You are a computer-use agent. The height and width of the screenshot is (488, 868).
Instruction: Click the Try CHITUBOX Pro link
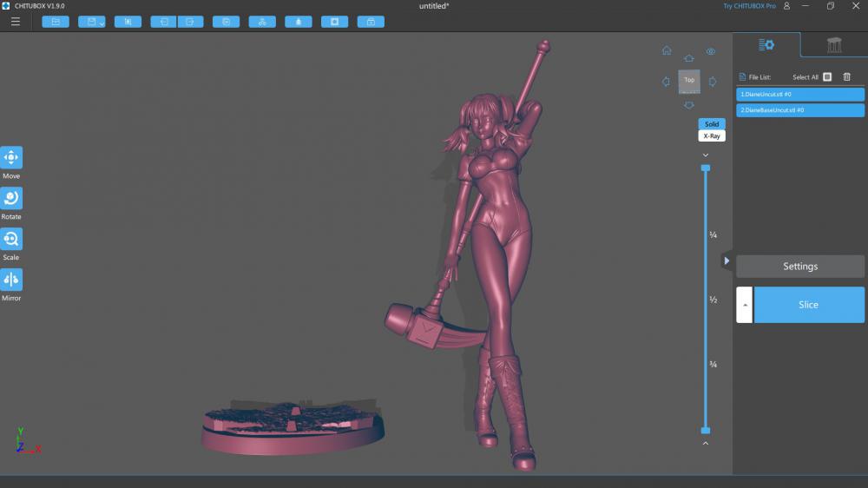pos(750,6)
